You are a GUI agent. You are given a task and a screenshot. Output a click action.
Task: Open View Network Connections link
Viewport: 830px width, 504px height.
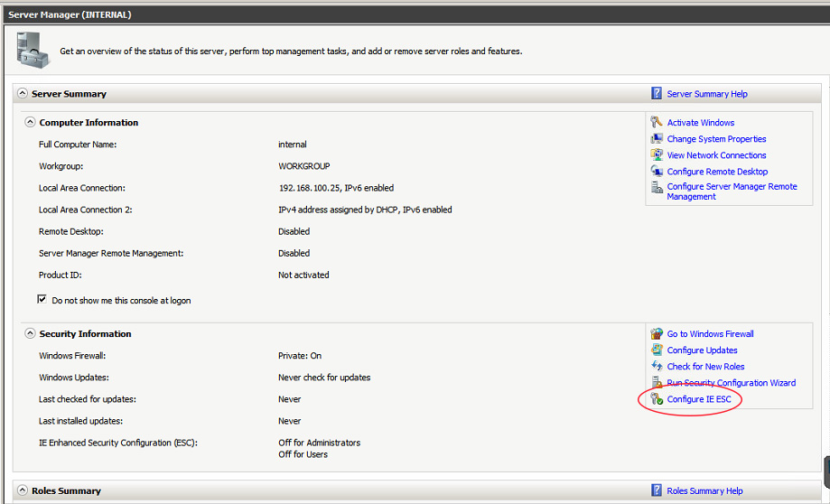coord(716,155)
